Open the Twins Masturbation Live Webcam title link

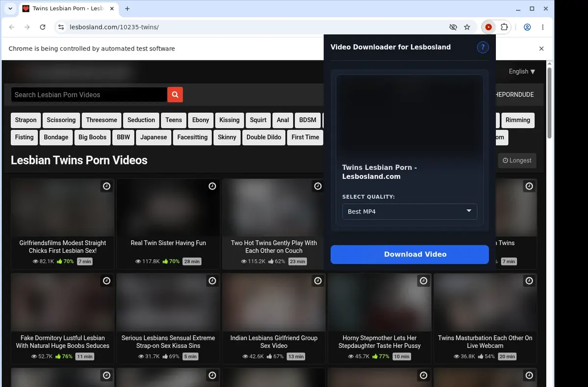tap(485, 342)
